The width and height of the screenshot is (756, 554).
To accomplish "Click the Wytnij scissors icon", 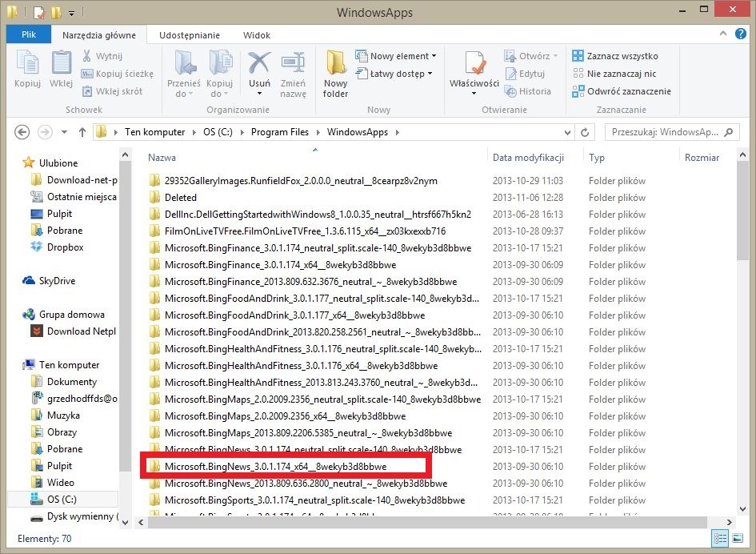I will (x=86, y=56).
